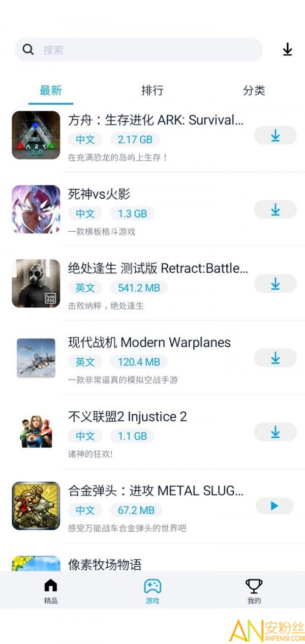Download 死神vs火影 game
The image size is (305, 644).
pyautogui.click(x=275, y=209)
